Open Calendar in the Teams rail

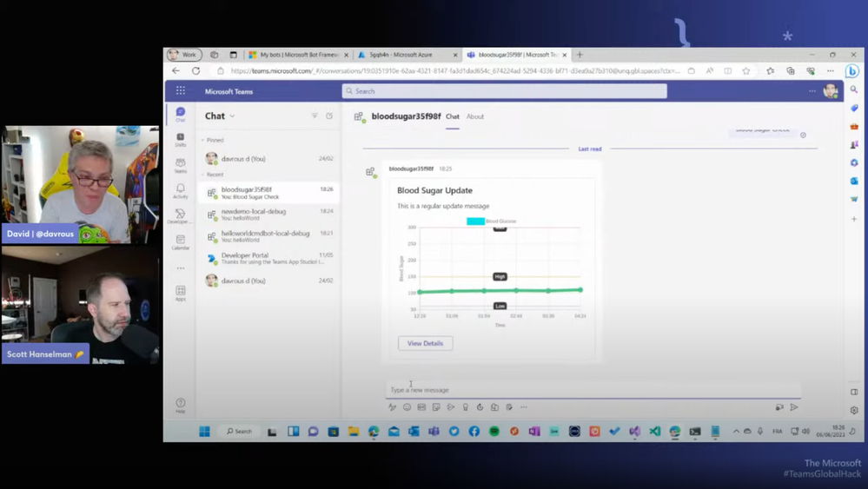point(181,242)
